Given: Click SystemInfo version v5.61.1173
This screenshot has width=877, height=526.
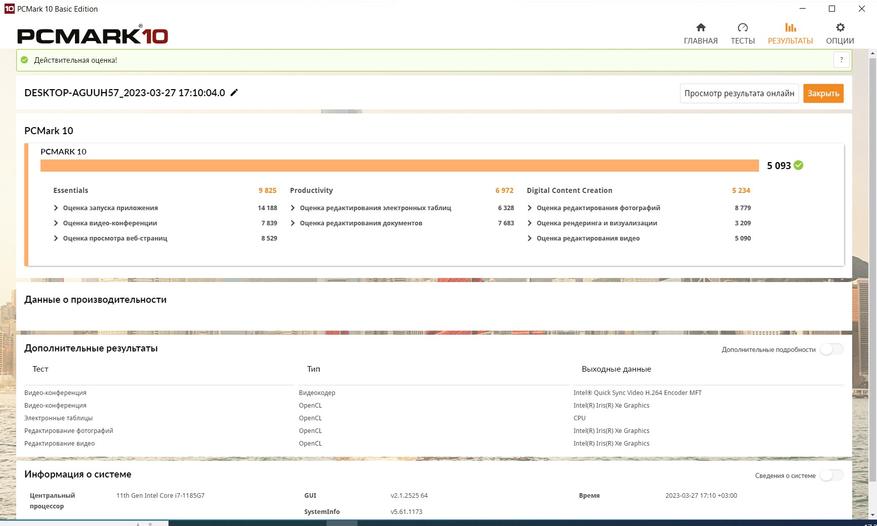Looking at the screenshot, I should pos(406,511).
